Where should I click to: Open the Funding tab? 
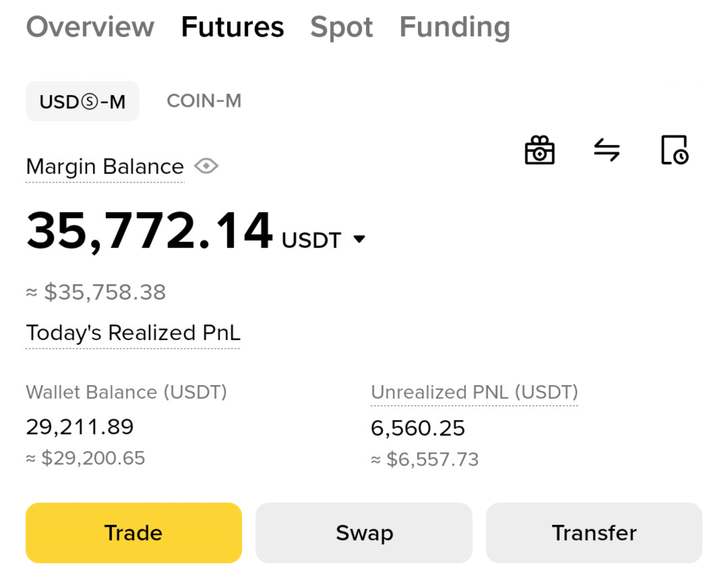(455, 27)
